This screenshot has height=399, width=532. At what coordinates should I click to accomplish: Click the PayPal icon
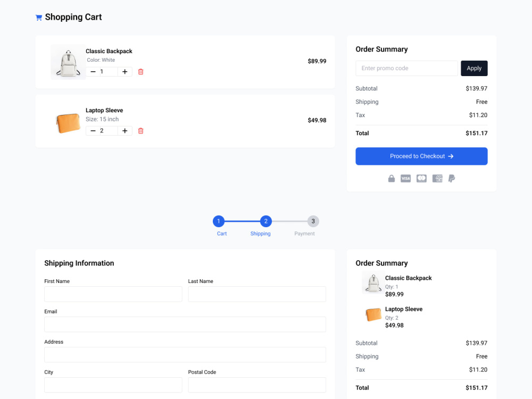[452, 178]
